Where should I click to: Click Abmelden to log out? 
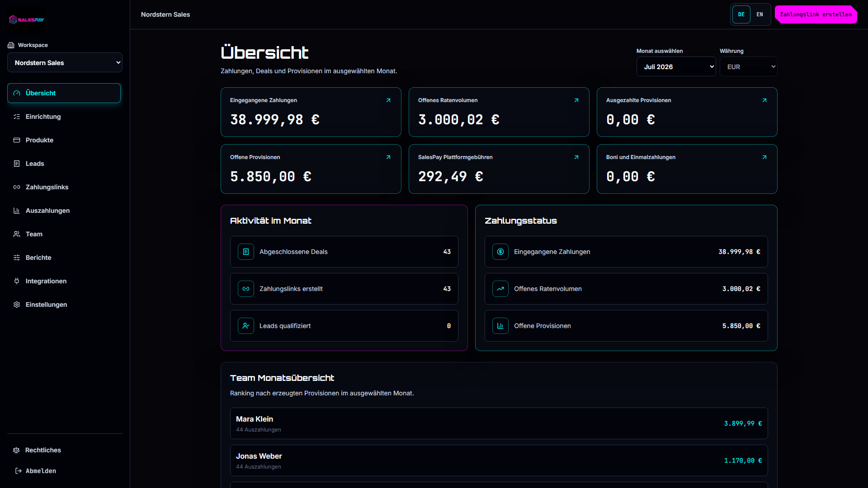tap(64, 471)
